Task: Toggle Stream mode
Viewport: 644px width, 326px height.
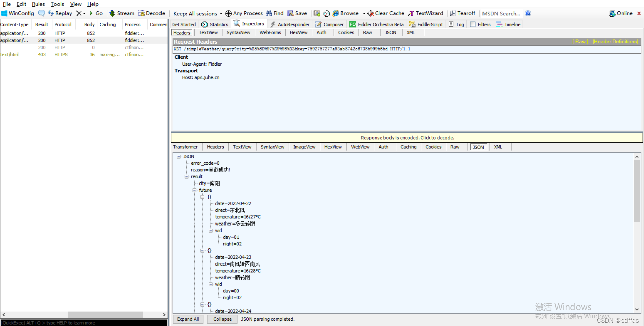Action: pos(122,13)
